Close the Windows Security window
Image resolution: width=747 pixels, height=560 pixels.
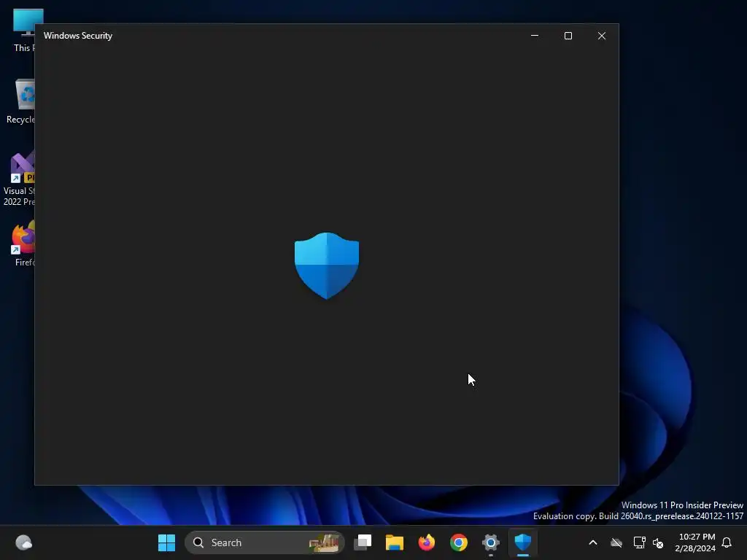(x=602, y=36)
